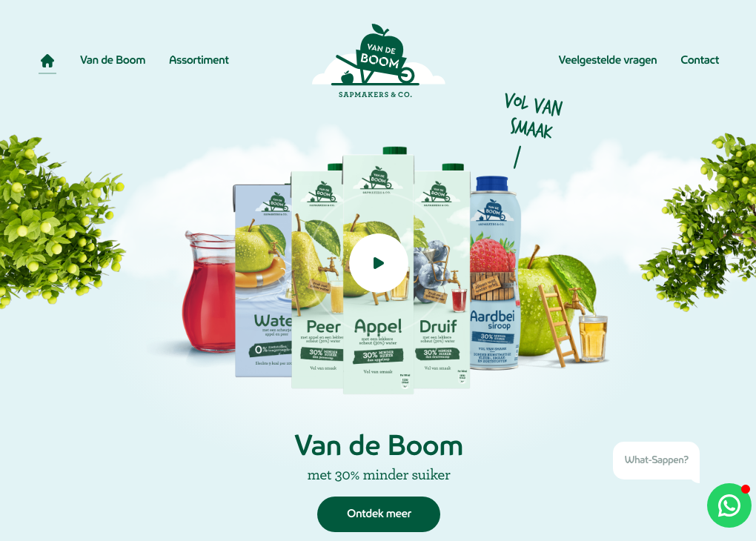Click the What-Sappen? chat bubble
The height and width of the screenshot is (541, 756).
656,460
